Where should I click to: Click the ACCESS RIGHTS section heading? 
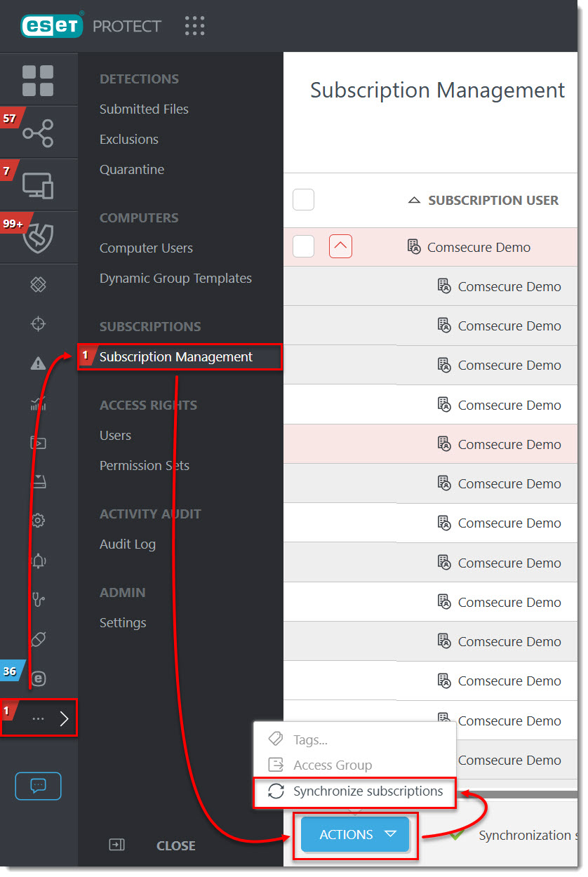pos(148,405)
